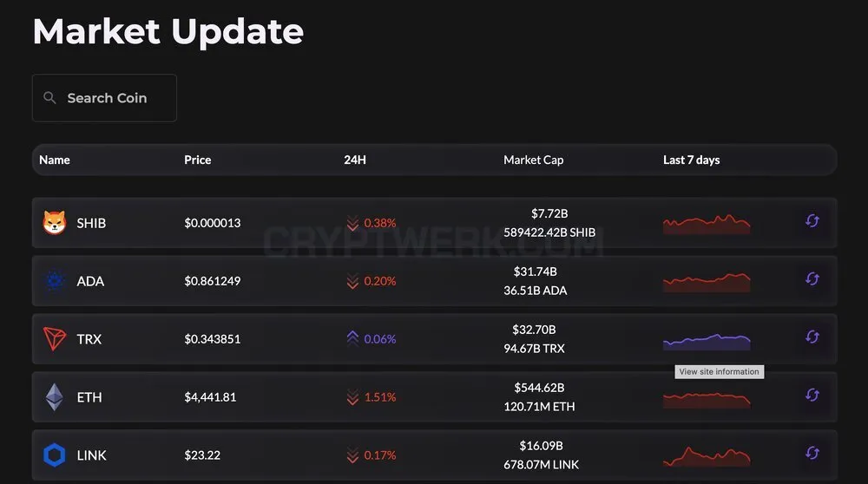Click the TRX Tron coin icon
This screenshot has height=484, width=868.
55,339
